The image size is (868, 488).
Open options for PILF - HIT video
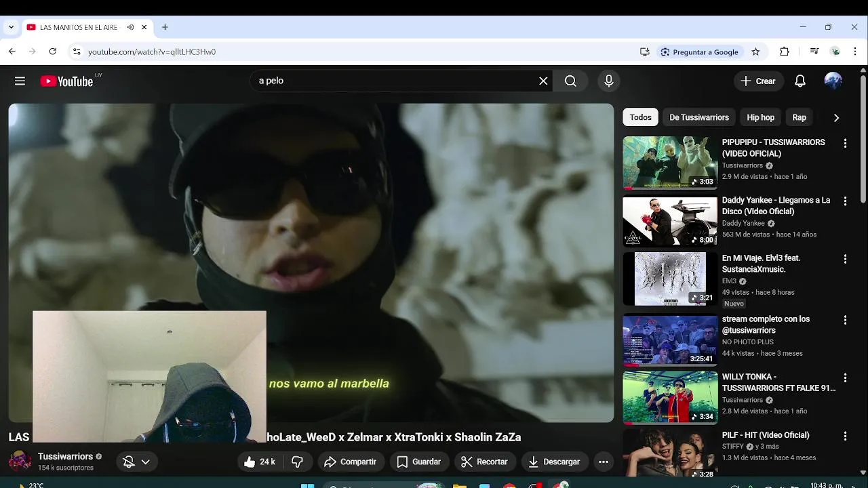(x=845, y=436)
